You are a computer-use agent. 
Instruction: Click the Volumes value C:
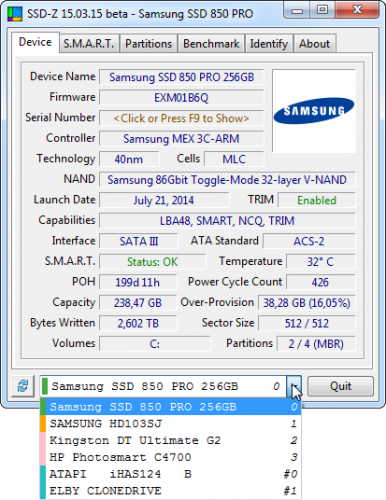pyautogui.click(x=155, y=344)
